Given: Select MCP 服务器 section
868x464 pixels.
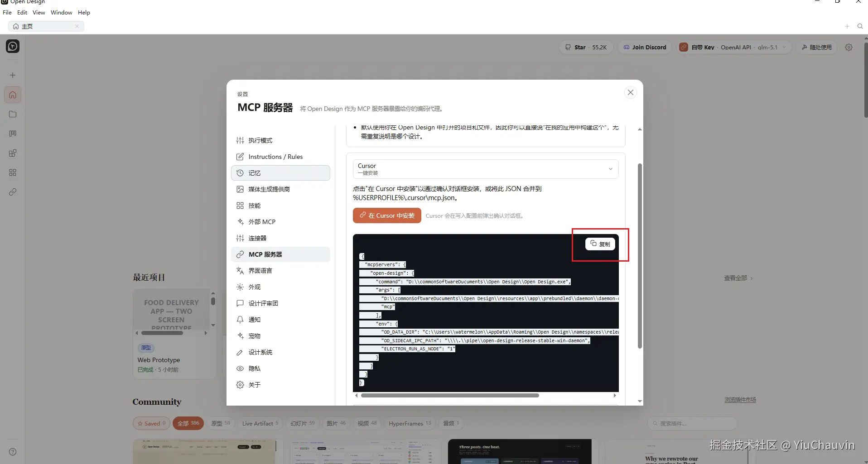Looking at the screenshot, I should point(280,254).
